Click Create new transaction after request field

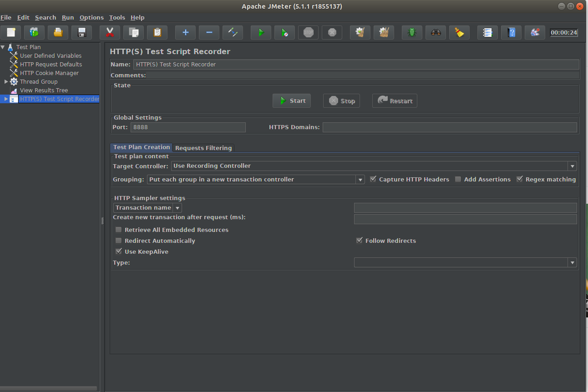click(465, 219)
